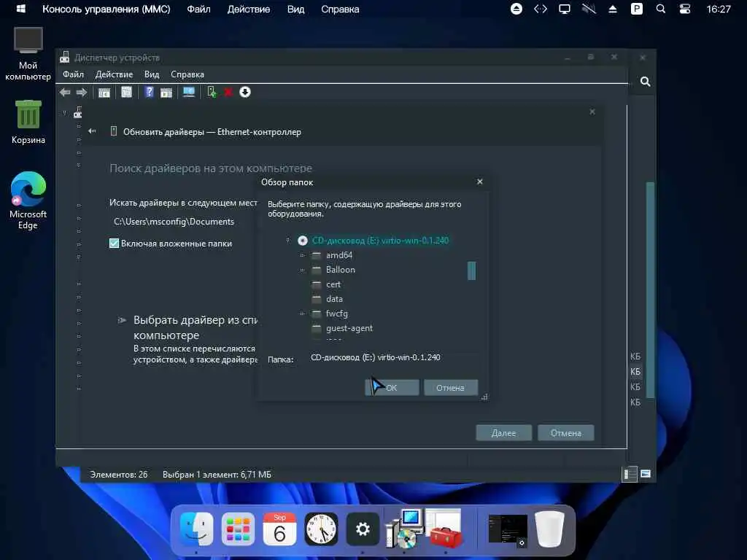This screenshot has width=747, height=560.
Task: Select the CD-дисковод (E:) virtio-win drive
Action: 380,241
